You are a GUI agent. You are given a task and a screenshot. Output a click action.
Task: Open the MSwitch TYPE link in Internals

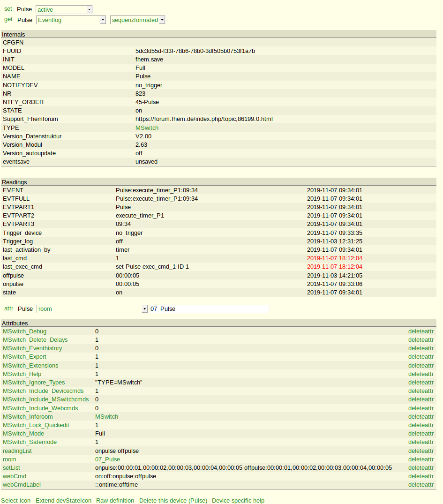tap(147, 128)
